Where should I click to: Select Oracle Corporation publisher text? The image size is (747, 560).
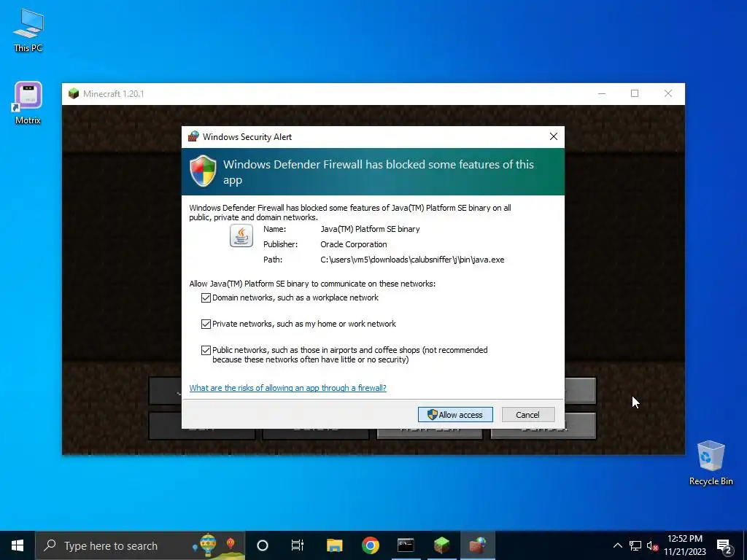pyautogui.click(x=354, y=245)
